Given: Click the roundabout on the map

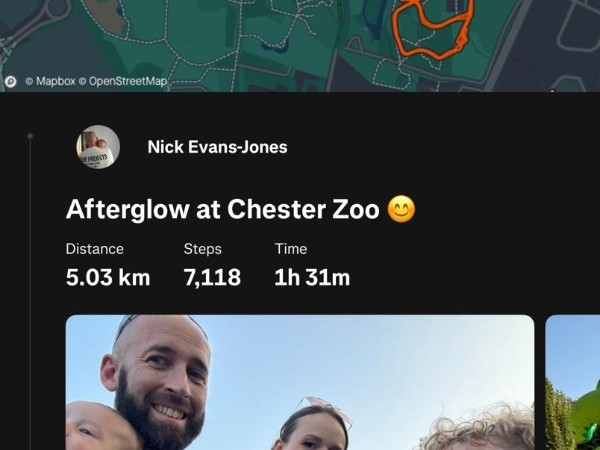Looking at the screenshot, I should pos(57,10).
